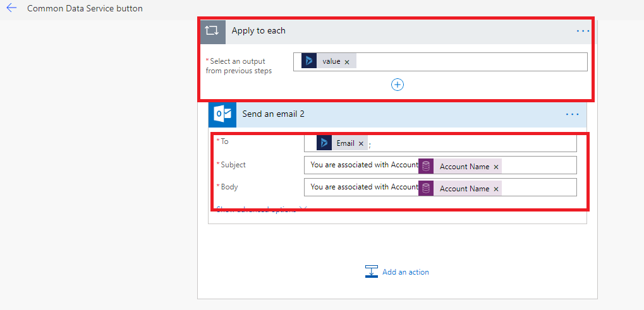Remove the Email token in To field
The width and height of the screenshot is (644, 310).
pyautogui.click(x=361, y=144)
